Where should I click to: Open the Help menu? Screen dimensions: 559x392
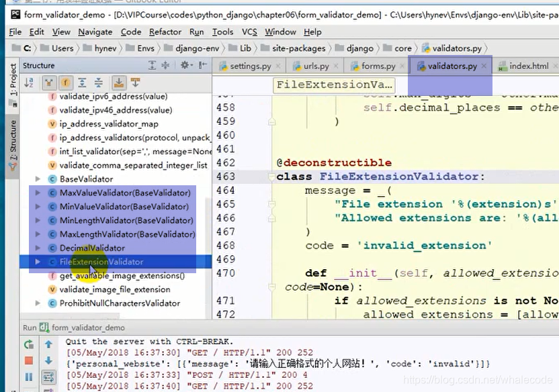coord(312,32)
